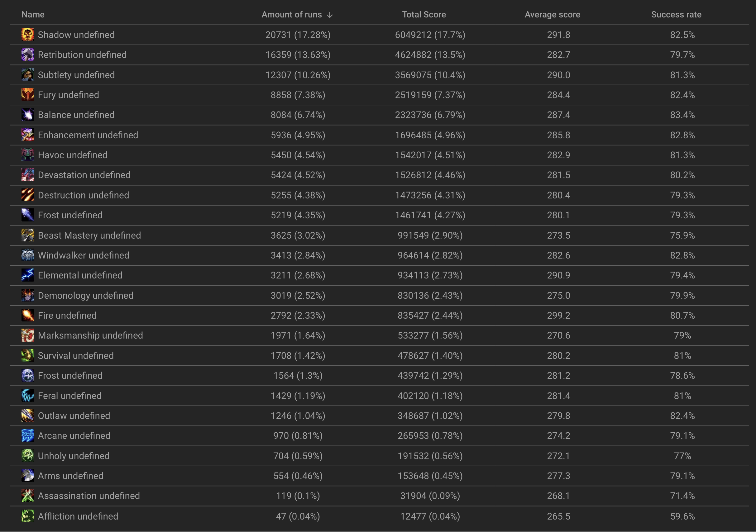
Task: Click the Unholy death knight icon
Action: click(x=28, y=456)
